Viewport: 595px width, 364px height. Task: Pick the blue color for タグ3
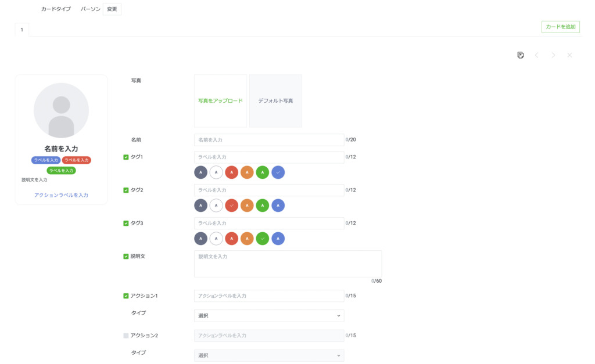coord(278,239)
